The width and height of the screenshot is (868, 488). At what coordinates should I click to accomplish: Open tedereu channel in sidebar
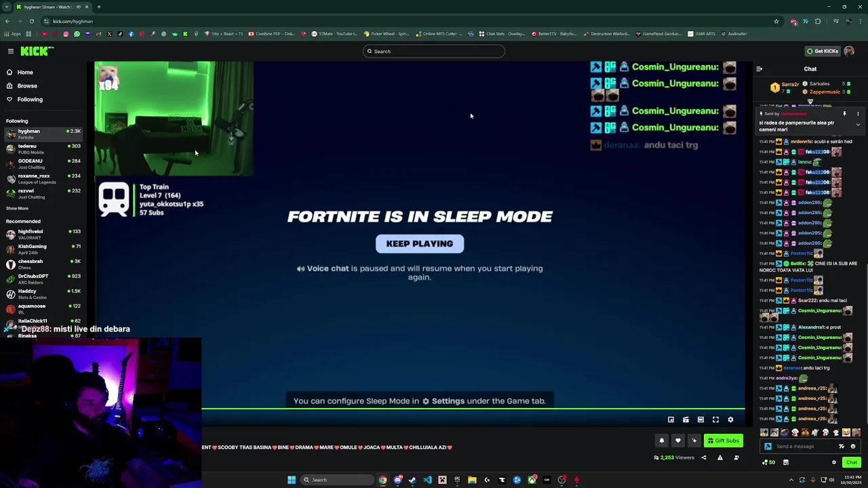point(43,148)
